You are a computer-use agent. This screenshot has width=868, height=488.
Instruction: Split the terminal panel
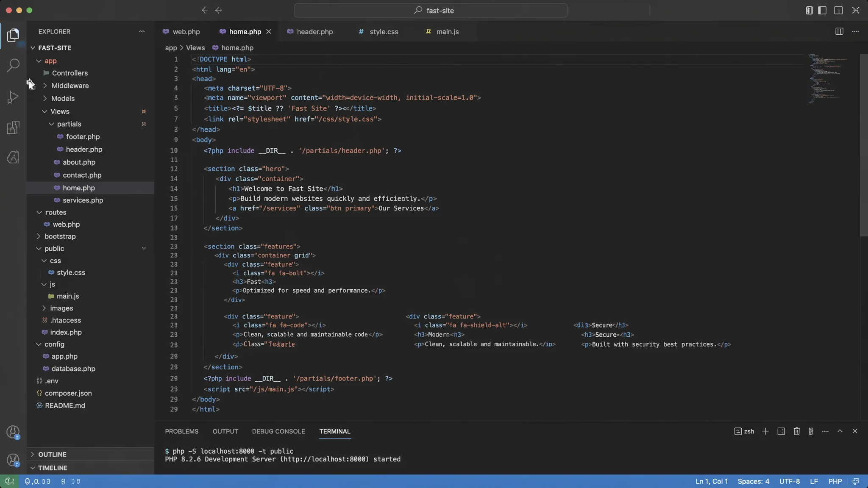click(x=781, y=431)
